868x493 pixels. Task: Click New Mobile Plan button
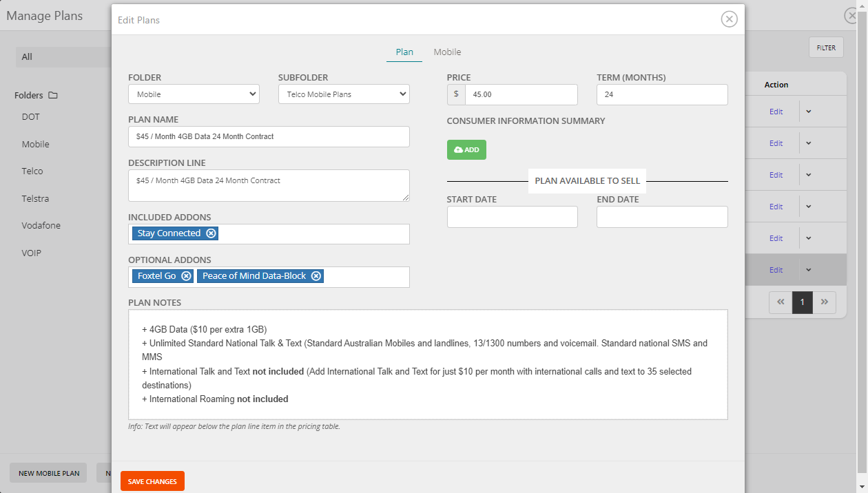tap(48, 473)
